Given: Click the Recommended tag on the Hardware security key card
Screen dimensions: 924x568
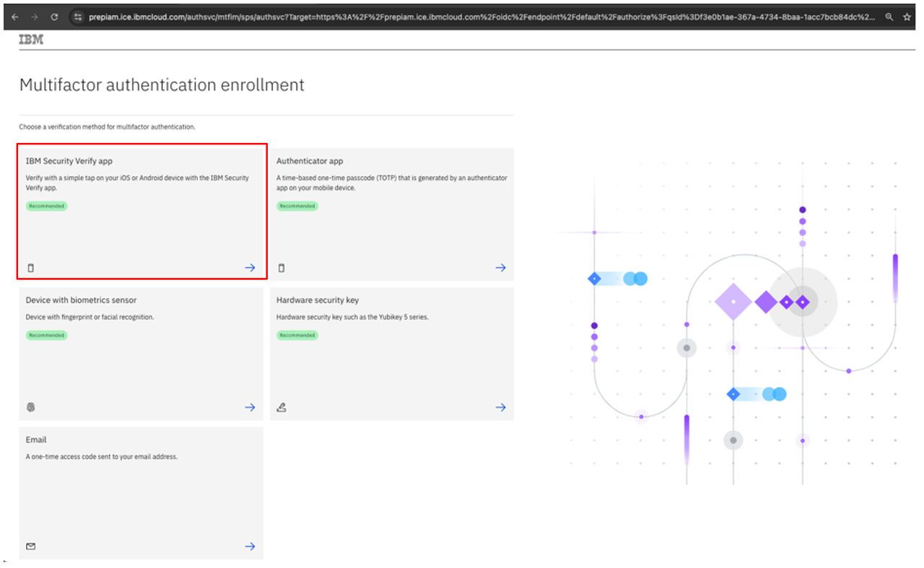Looking at the screenshot, I should pyautogui.click(x=297, y=336).
